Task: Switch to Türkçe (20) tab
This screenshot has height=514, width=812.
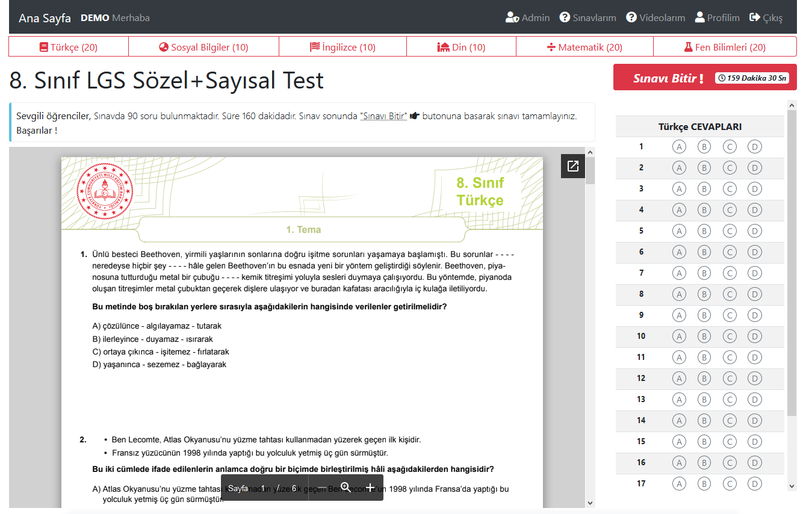Action: 69,47
